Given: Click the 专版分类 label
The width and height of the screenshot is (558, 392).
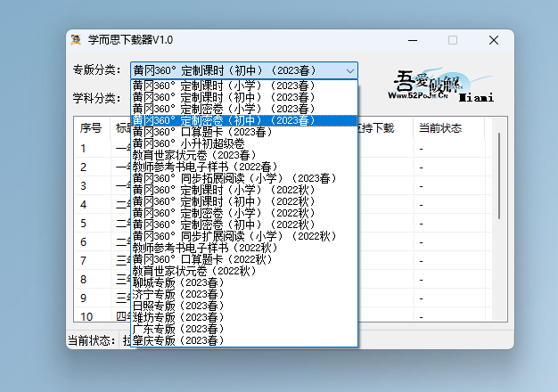Looking at the screenshot, I should (96, 70).
